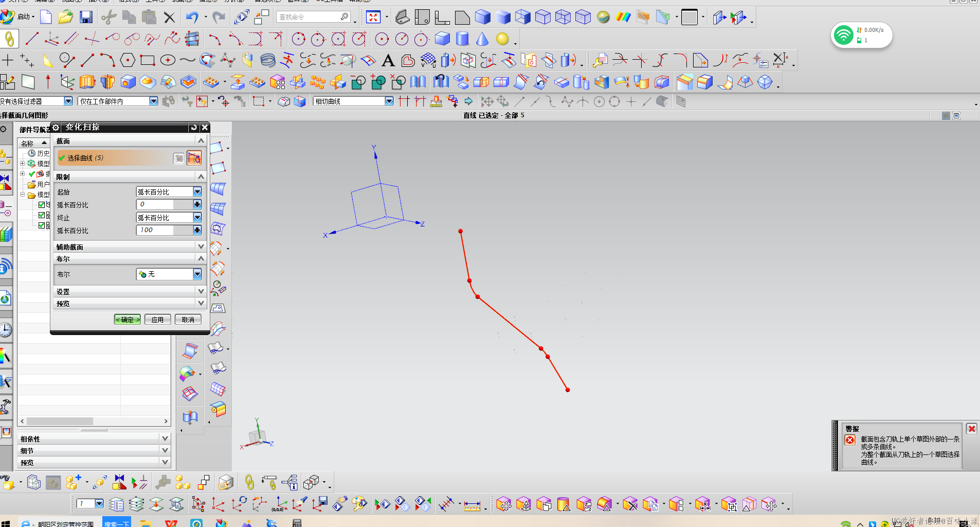Image resolution: width=980 pixels, height=527 pixels.
Task: Click the scissors Cut icon
Action: [108, 17]
